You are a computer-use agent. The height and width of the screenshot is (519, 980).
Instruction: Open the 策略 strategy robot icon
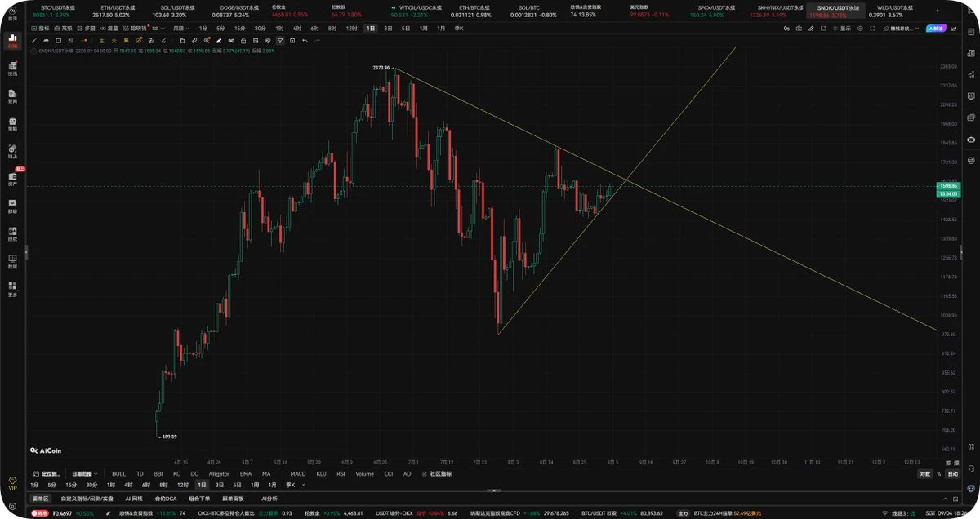click(x=12, y=123)
